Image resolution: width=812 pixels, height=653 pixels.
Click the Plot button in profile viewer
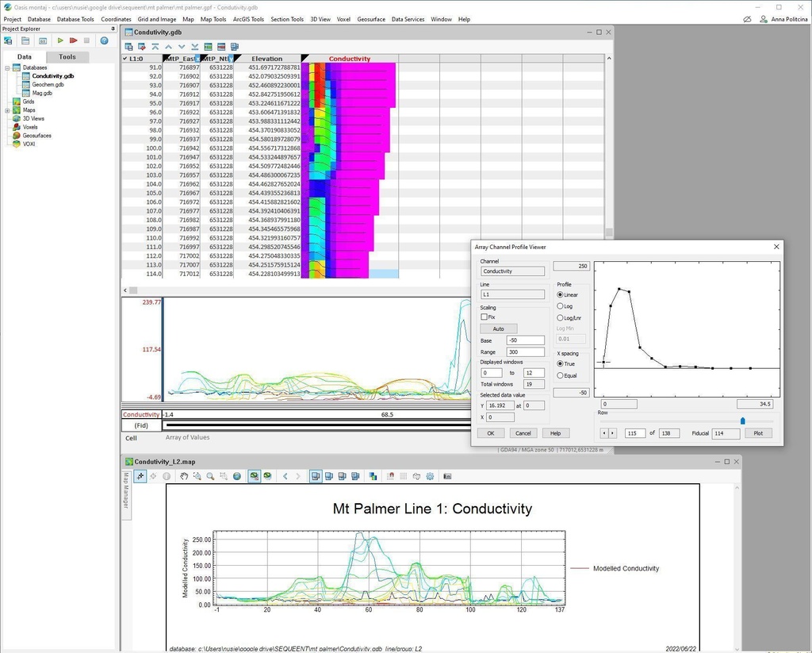click(758, 433)
